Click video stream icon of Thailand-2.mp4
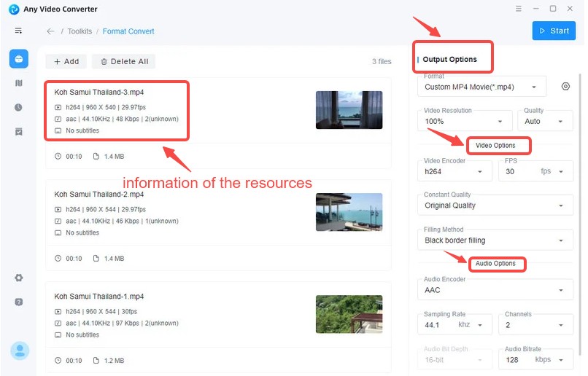The image size is (588, 376). tap(58, 209)
